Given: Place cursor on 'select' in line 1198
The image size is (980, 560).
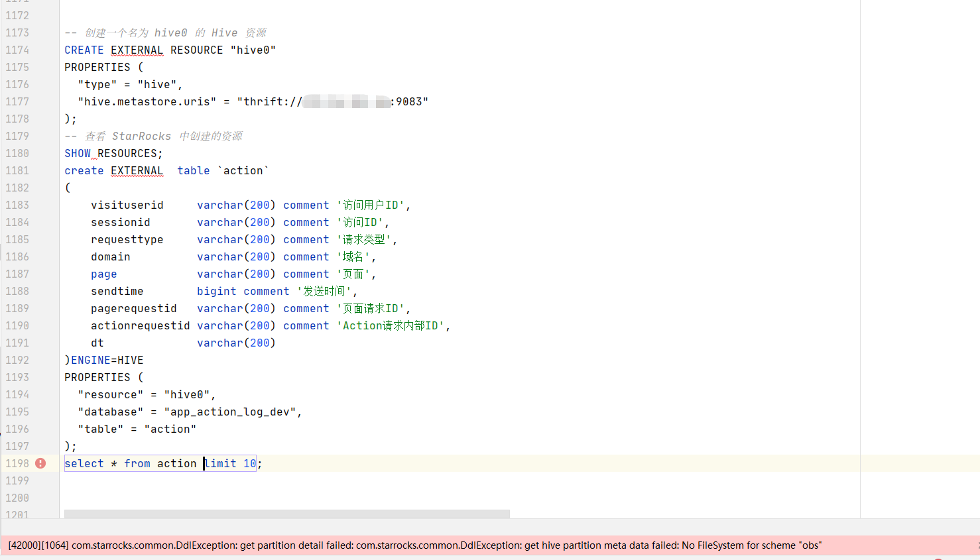Looking at the screenshot, I should click(x=84, y=463).
